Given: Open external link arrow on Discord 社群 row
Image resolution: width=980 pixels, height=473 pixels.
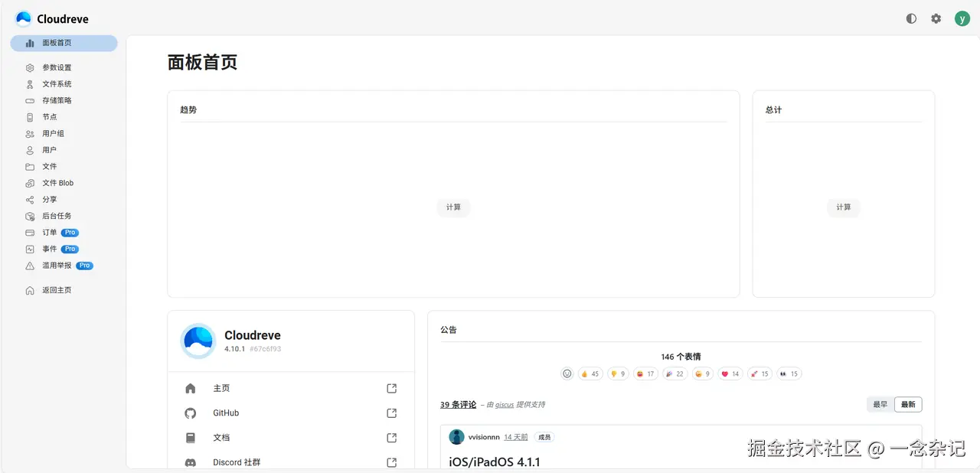Looking at the screenshot, I should tap(392, 462).
